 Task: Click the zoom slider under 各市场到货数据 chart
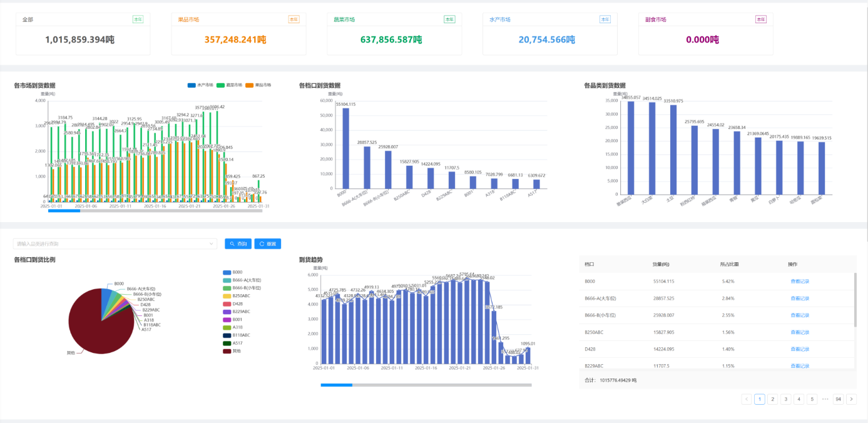click(x=155, y=211)
